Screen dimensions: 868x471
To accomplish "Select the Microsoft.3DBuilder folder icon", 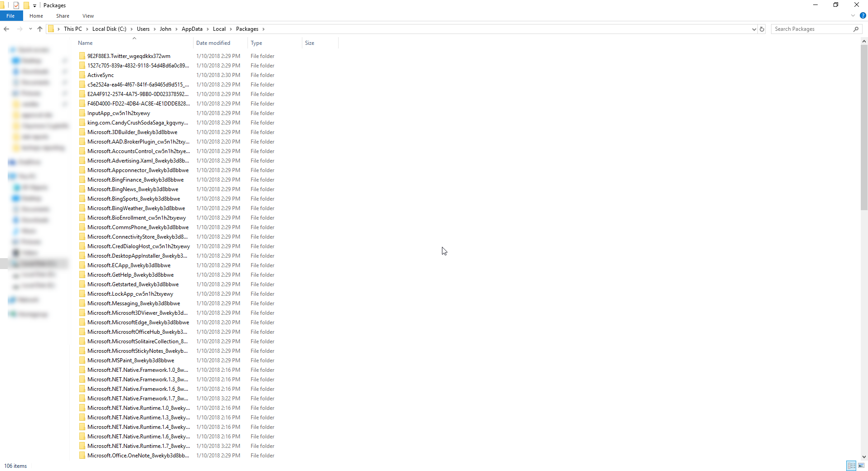I will (x=82, y=132).
